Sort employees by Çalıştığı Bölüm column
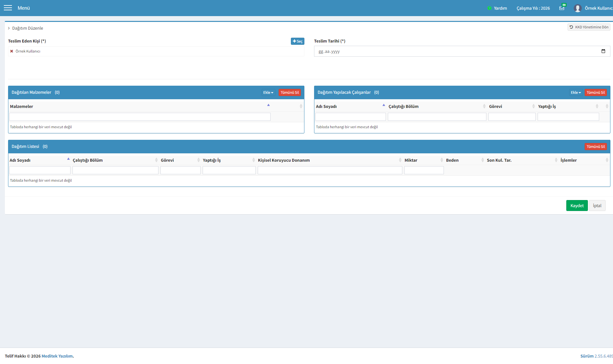The image size is (613, 364). click(x=437, y=106)
